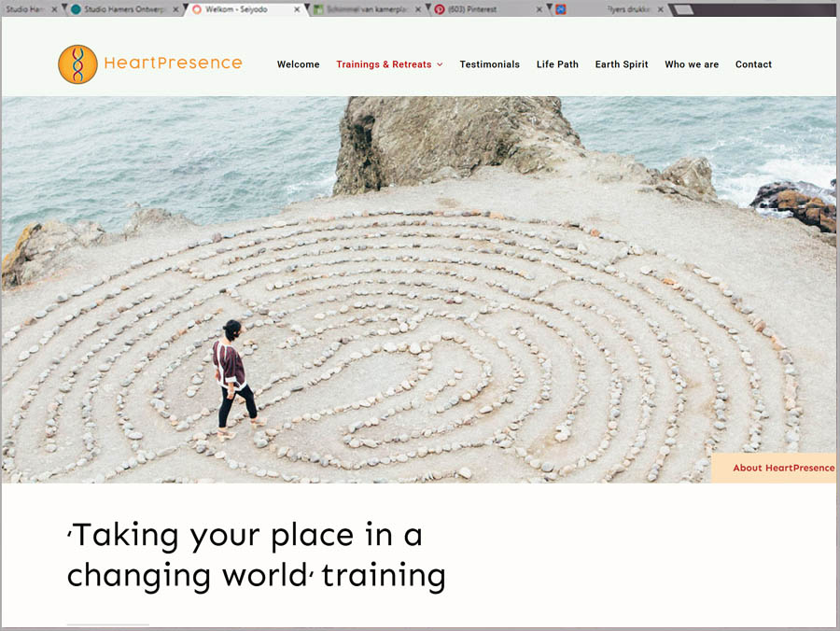Open the Trainings & Retreats menu
840x631 pixels.
[384, 64]
